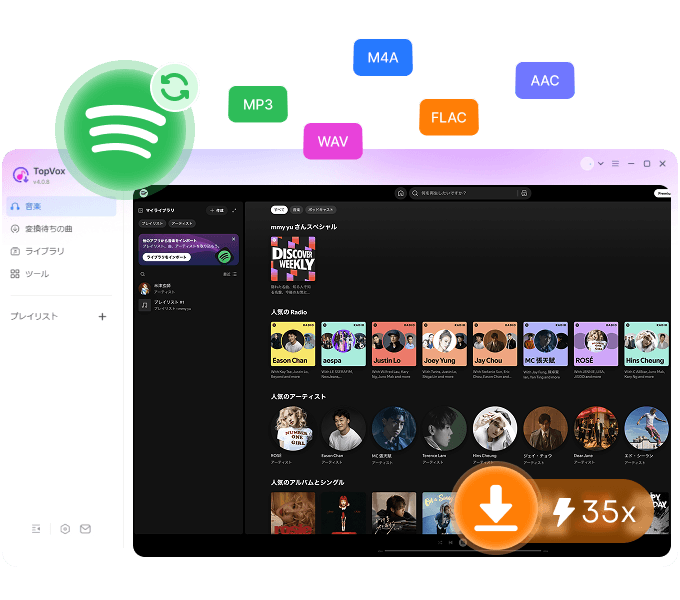The height and width of the screenshot is (600, 680).
Task: Open settings hexagon icon at bottom left
Action: point(65,528)
